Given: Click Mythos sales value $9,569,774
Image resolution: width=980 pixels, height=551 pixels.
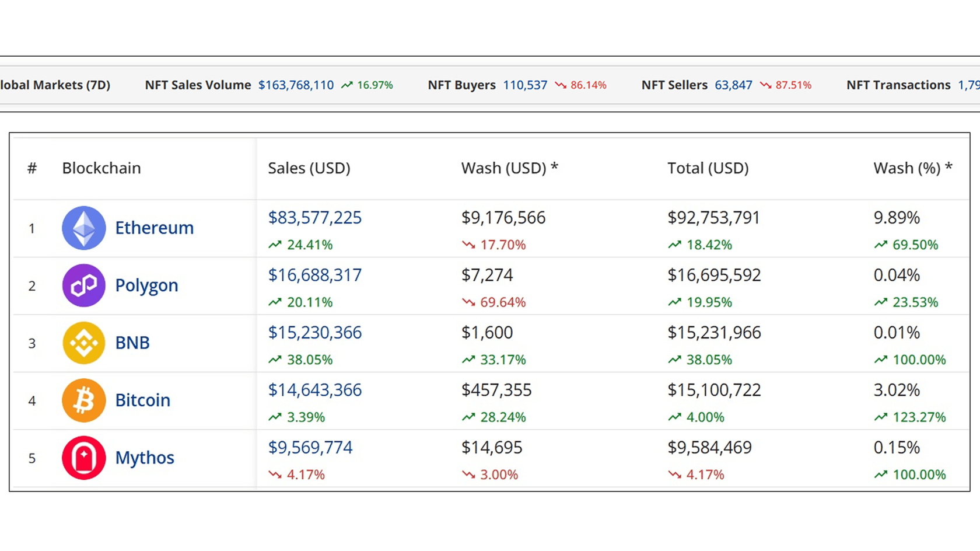Looking at the screenshot, I should [x=310, y=448].
